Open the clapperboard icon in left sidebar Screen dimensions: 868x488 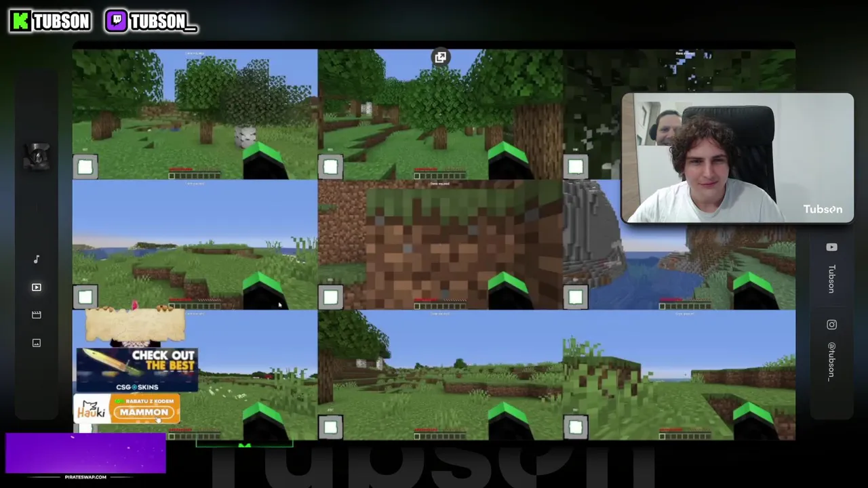pyautogui.click(x=37, y=315)
